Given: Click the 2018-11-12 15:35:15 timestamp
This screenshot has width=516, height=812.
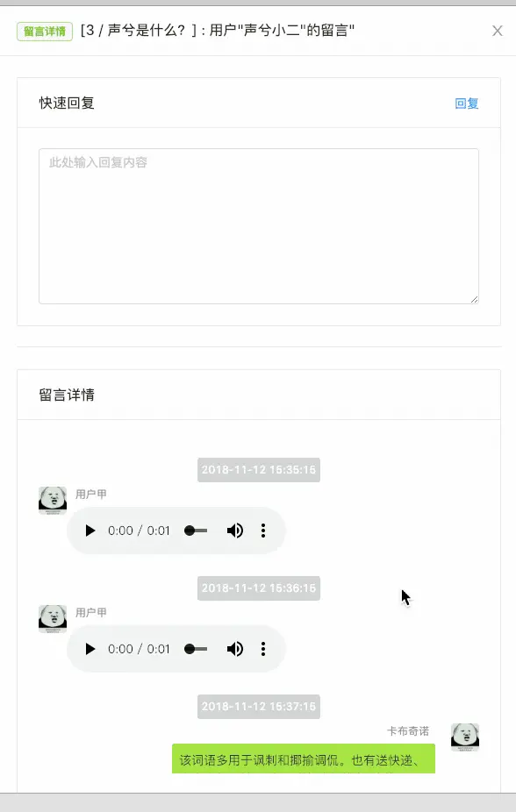Looking at the screenshot, I should (x=259, y=470).
